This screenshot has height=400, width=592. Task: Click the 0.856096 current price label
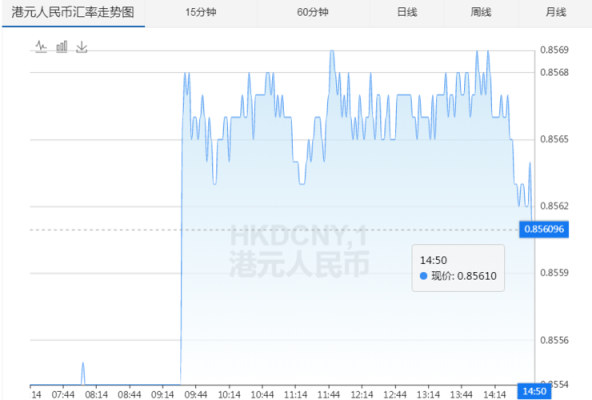[544, 229]
